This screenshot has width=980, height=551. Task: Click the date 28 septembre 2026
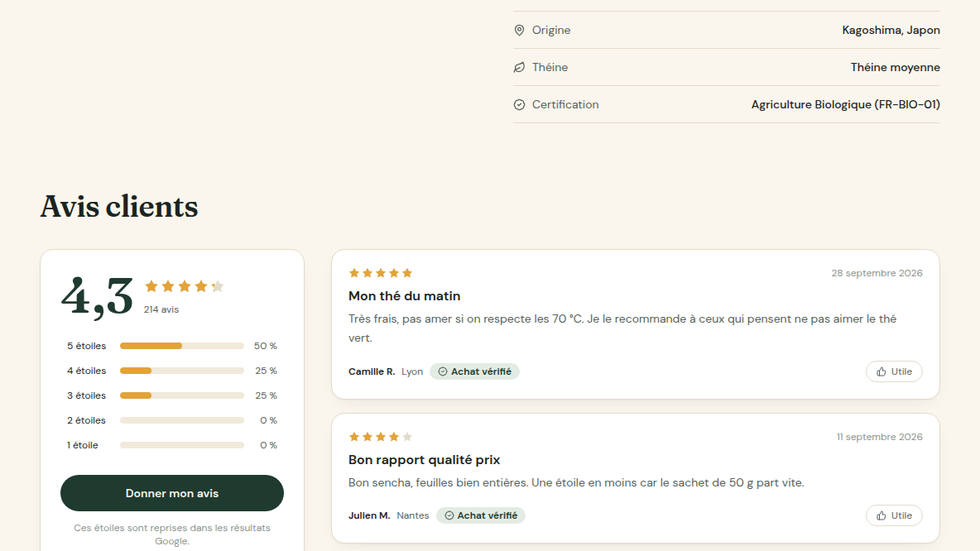877,273
